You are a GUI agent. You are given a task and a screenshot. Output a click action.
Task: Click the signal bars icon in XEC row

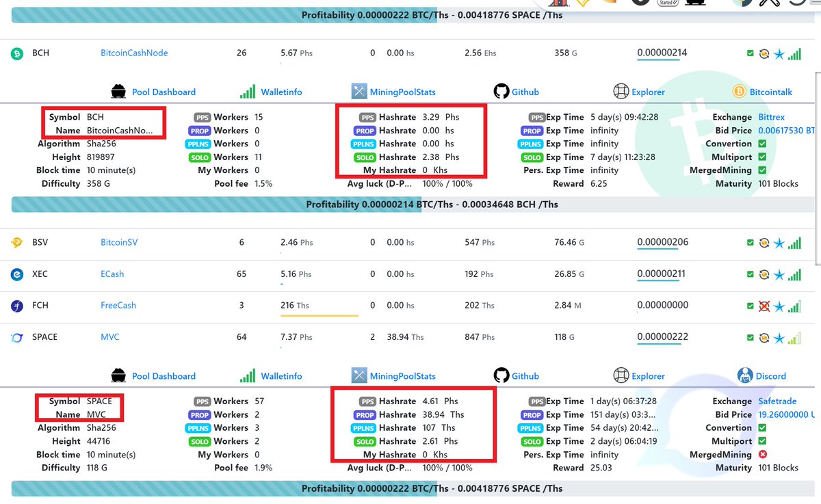pos(794,274)
